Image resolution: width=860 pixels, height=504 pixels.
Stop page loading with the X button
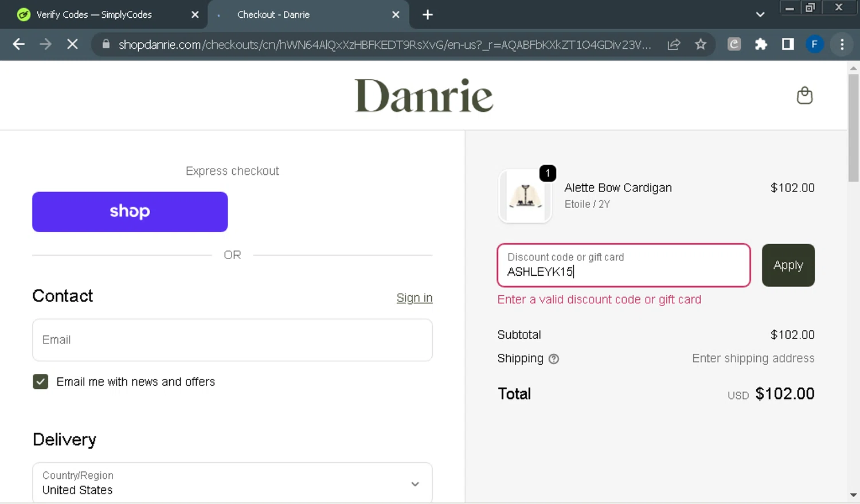[72, 44]
